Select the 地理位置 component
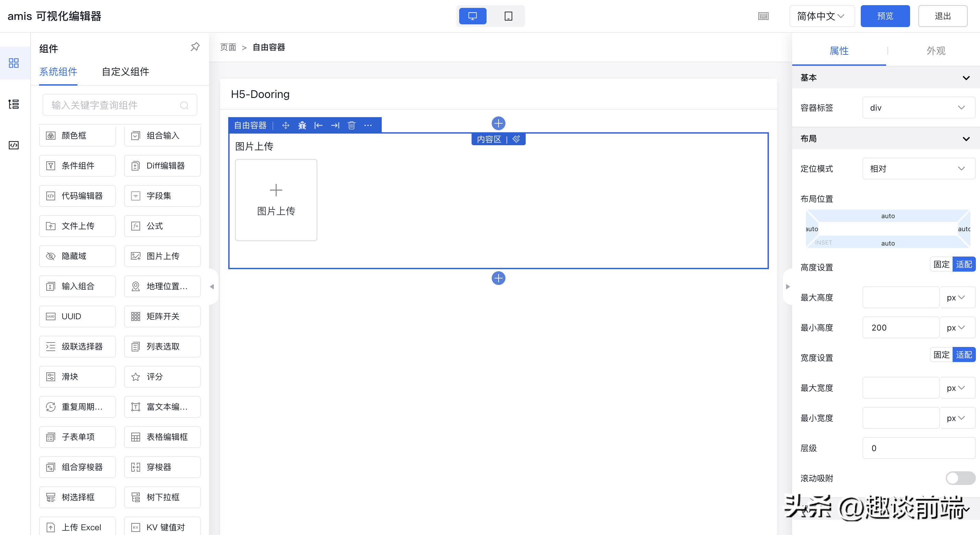This screenshot has height=535, width=980. coord(162,286)
